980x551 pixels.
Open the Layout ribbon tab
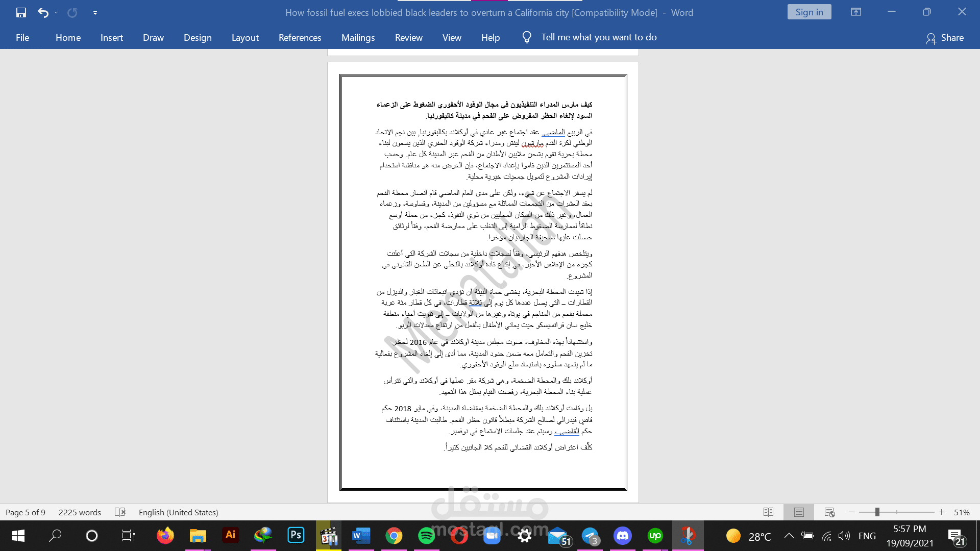coord(245,38)
